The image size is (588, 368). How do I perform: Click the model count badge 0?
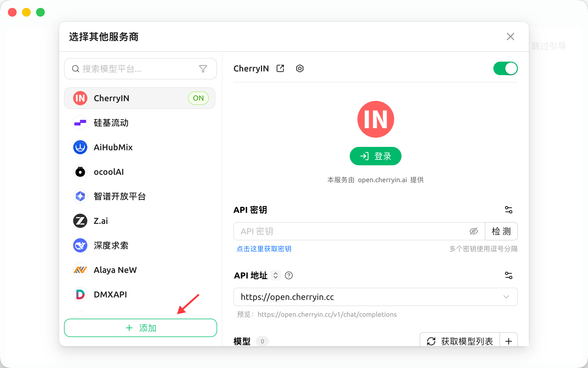coord(262,341)
